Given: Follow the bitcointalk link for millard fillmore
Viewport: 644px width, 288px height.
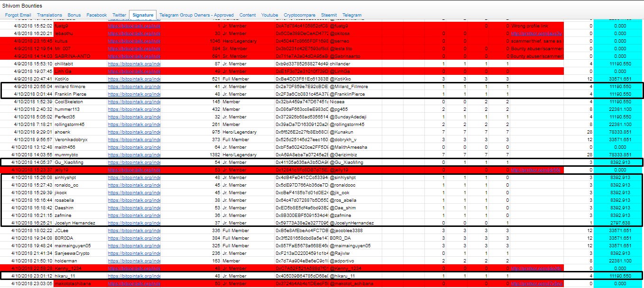Looking at the screenshot, I should click(134, 87).
